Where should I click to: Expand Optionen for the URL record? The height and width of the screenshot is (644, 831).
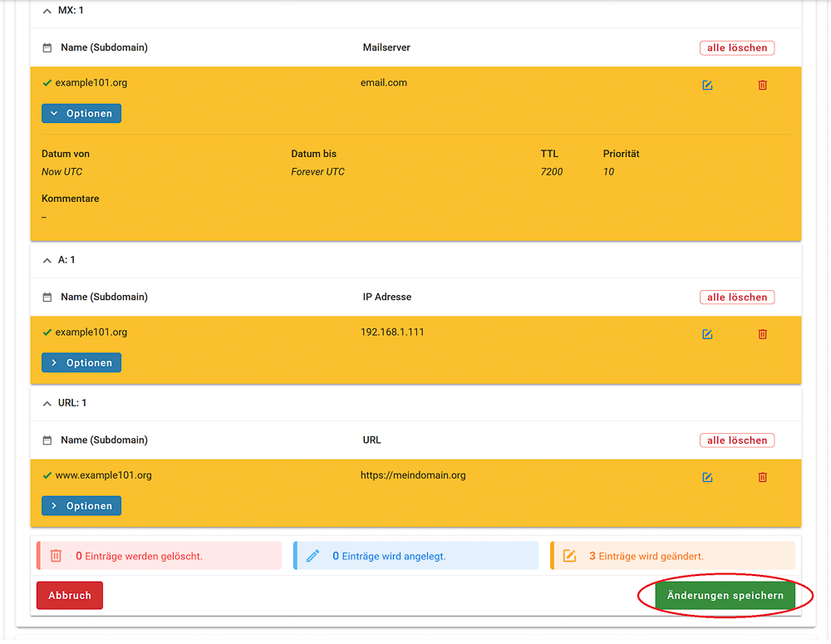click(x=81, y=505)
